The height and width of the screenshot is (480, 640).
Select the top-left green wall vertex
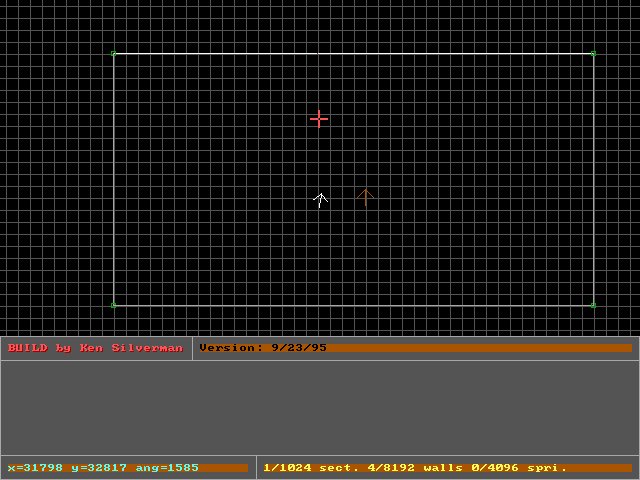pyautogui.click(x=113, y=53)
